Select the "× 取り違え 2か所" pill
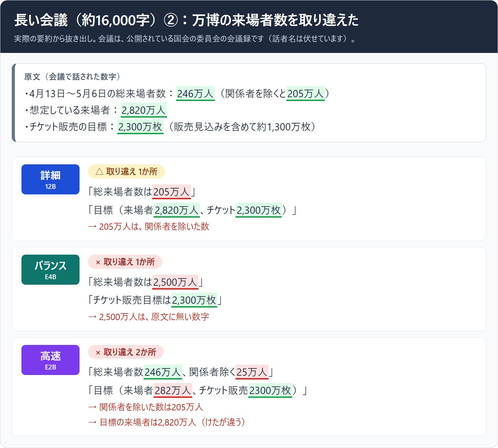The height and width of the screenshot is (448, 498). click(x=126, y=352)
